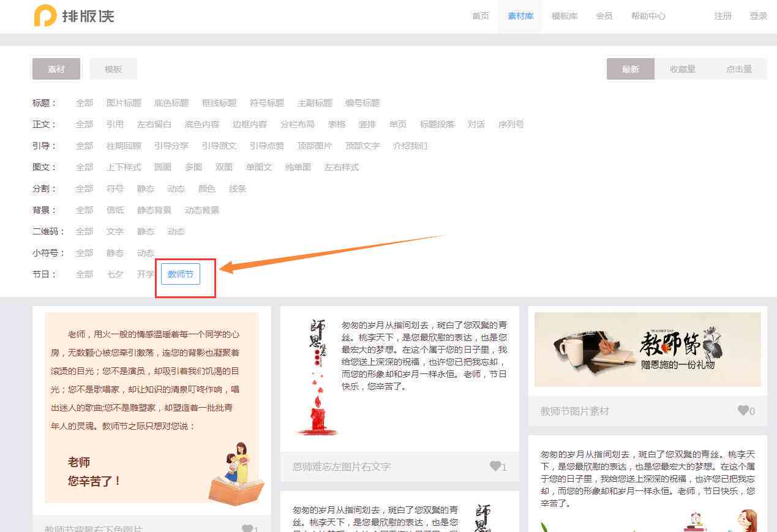
Task: Filter by 底色标题
Action: point(171,103)
